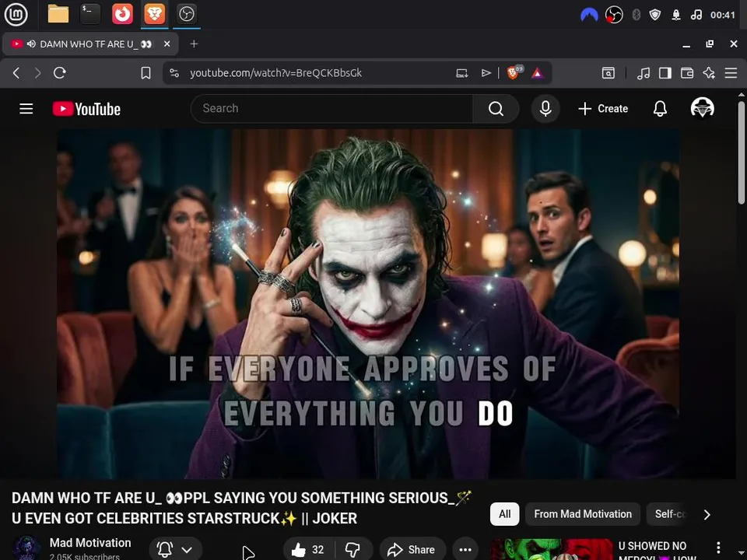Screen dimensions: 747x560
Task: Open the Create button
Action: (x=603, y=109)
